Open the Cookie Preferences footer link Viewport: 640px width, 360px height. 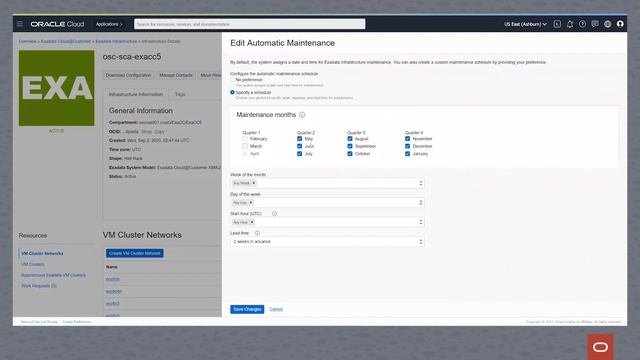pos(77,322)
